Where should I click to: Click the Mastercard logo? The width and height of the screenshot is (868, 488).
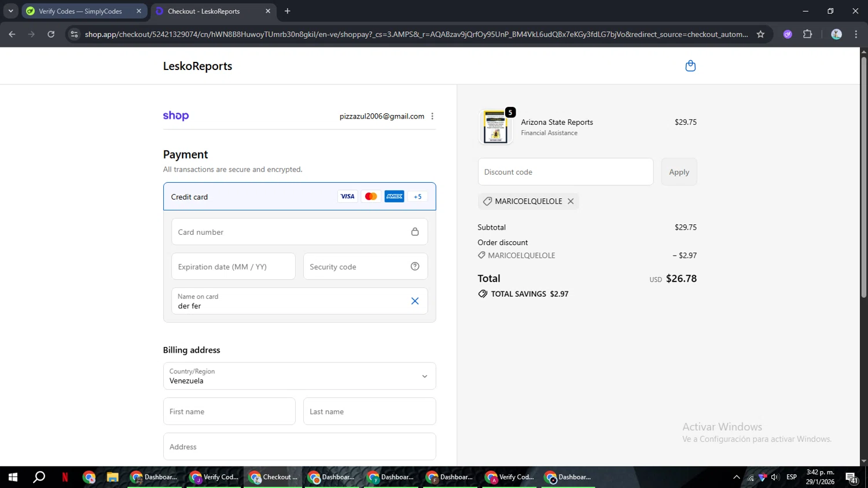coord(371,197)
